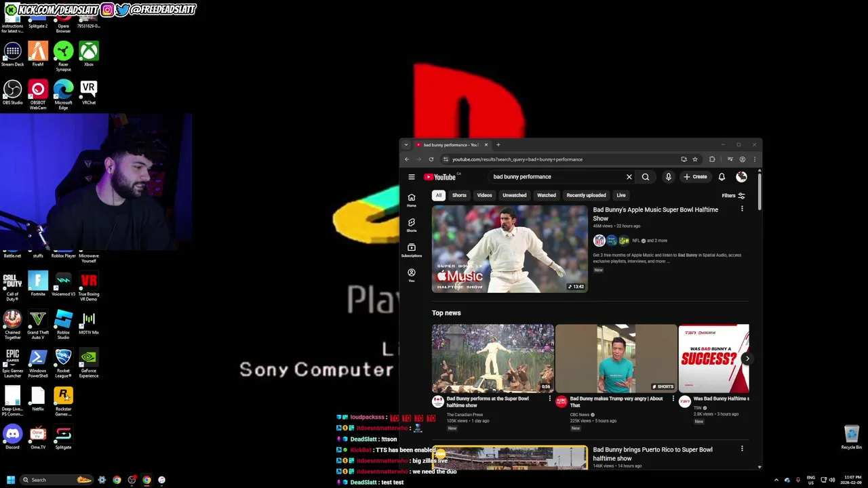The width and height of the screenshot is (868, 488).
Task: Open Chrome extensions puzzle icon
Action: [x=712, y=159]
